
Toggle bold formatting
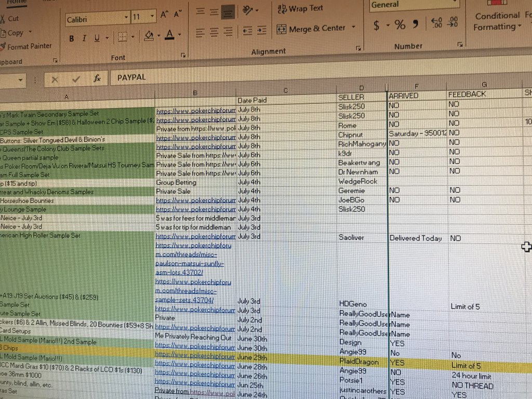click(72, 38)
